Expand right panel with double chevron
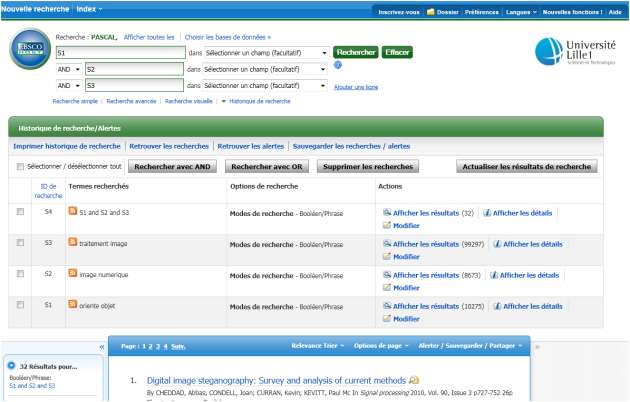 [537, 347]
